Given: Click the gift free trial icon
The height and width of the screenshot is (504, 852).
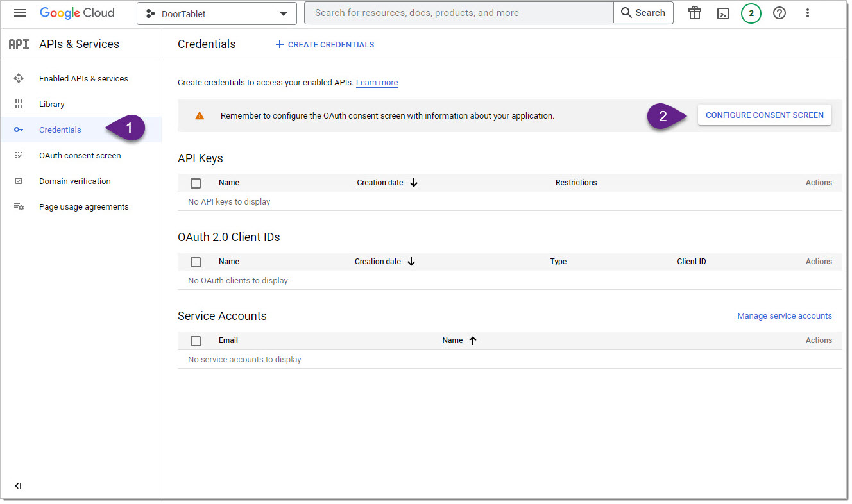Looking at the screenshot, I should tap(695, 13).
